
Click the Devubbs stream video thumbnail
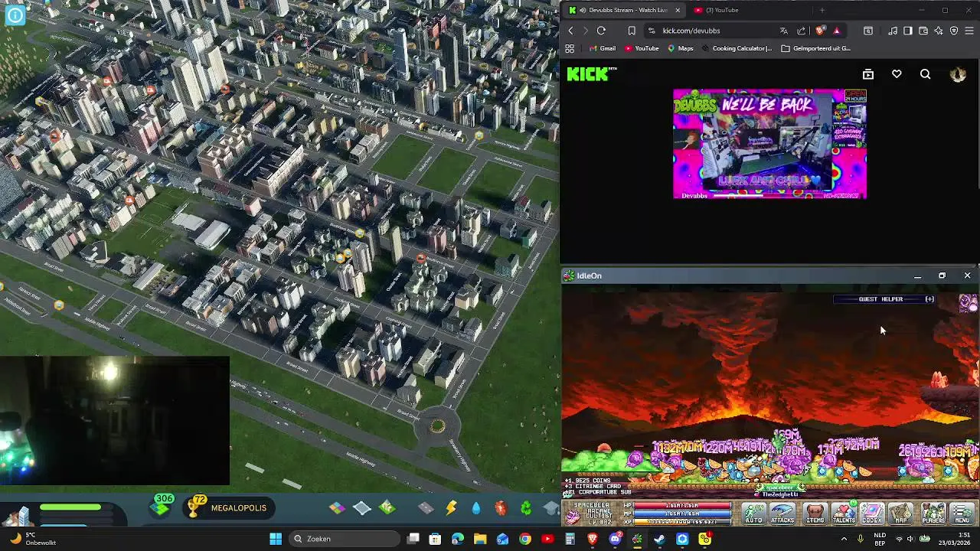[769, 144]
